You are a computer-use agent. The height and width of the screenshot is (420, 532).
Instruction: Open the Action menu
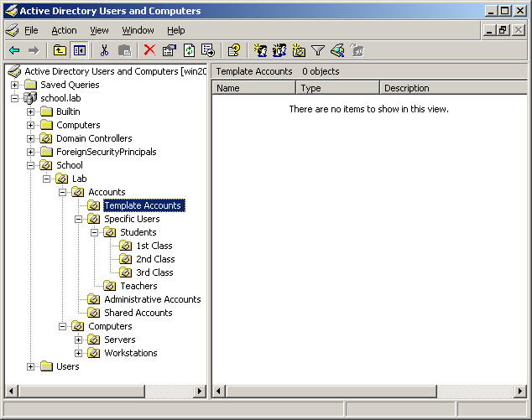click(64, 30)
